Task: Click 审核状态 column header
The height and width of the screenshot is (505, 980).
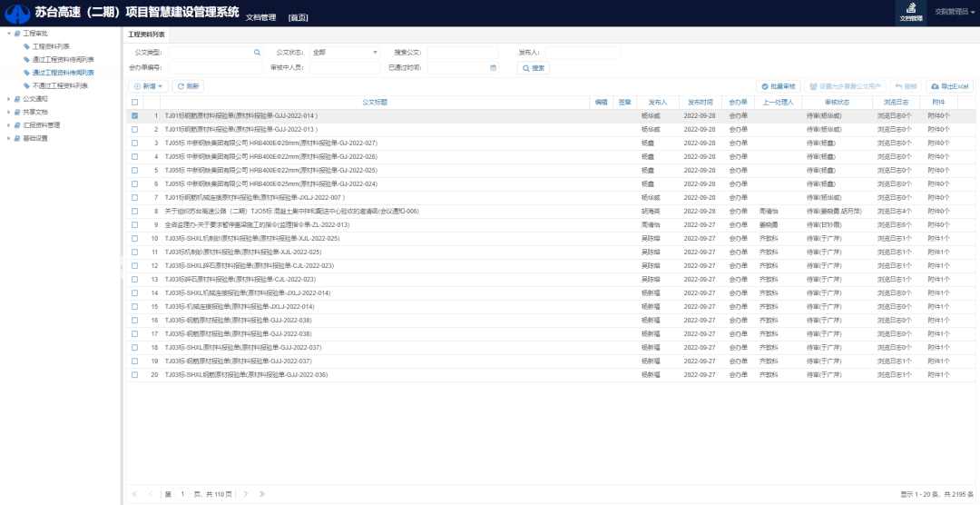Action: (x=837, y=102)
